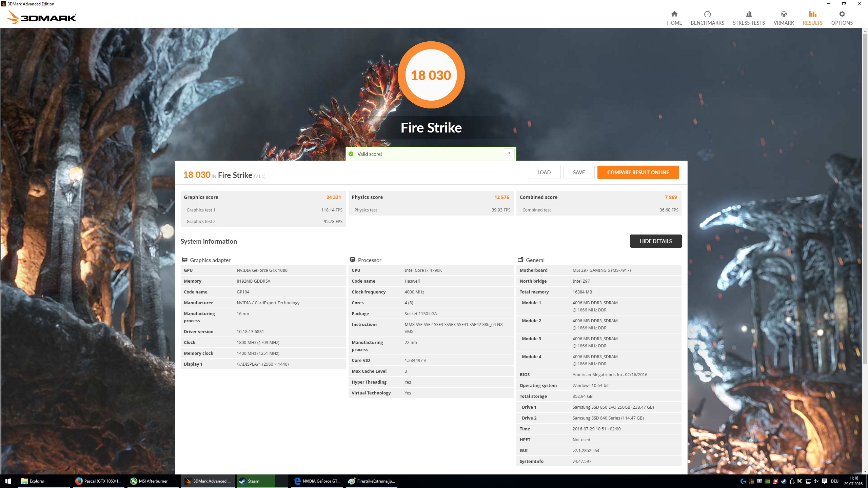Screen dimensions: 868x488
Task: Collapse system info with Hide Details
Action: [x=655, y=241]
